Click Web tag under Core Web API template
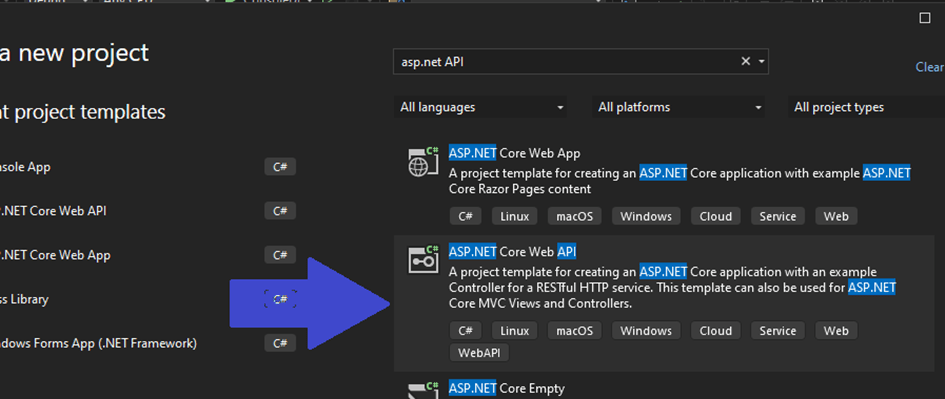 (836, 330)
